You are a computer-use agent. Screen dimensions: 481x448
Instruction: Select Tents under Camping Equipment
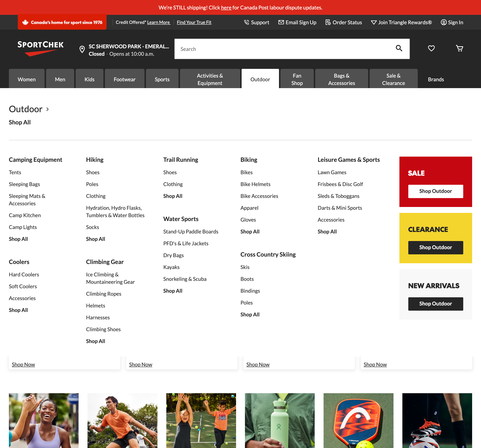[x=15, y=172]
